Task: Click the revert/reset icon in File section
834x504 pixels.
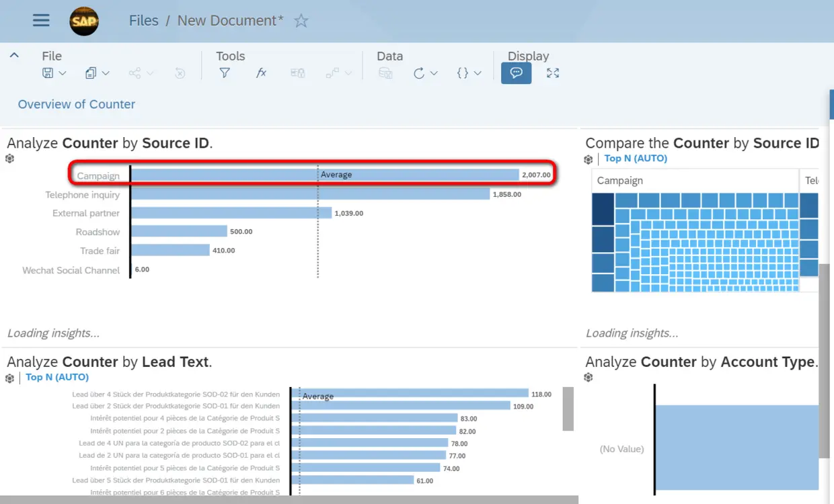Action: (180, 73)
